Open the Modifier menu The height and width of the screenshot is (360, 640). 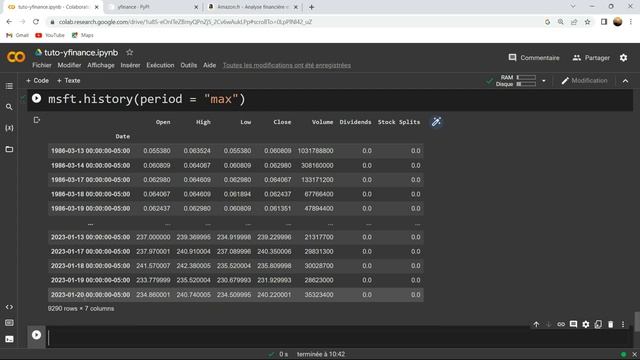(69, 65)
